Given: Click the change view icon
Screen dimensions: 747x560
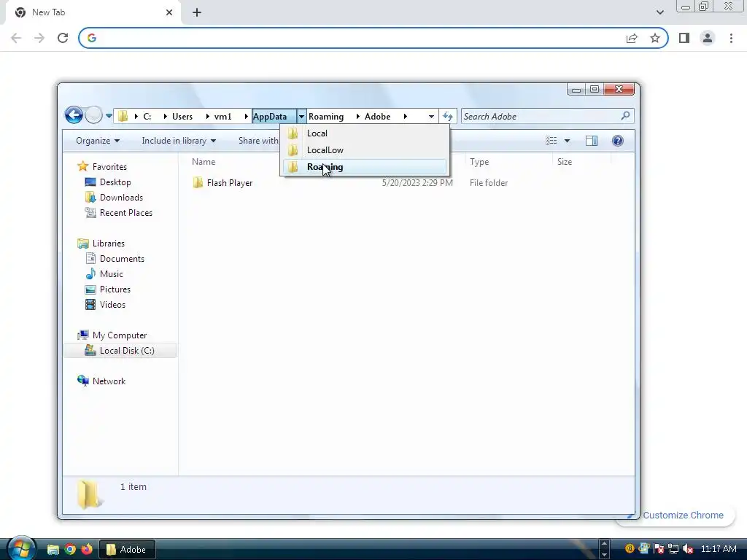Looking at the screenshot, I should coord(551,141).
